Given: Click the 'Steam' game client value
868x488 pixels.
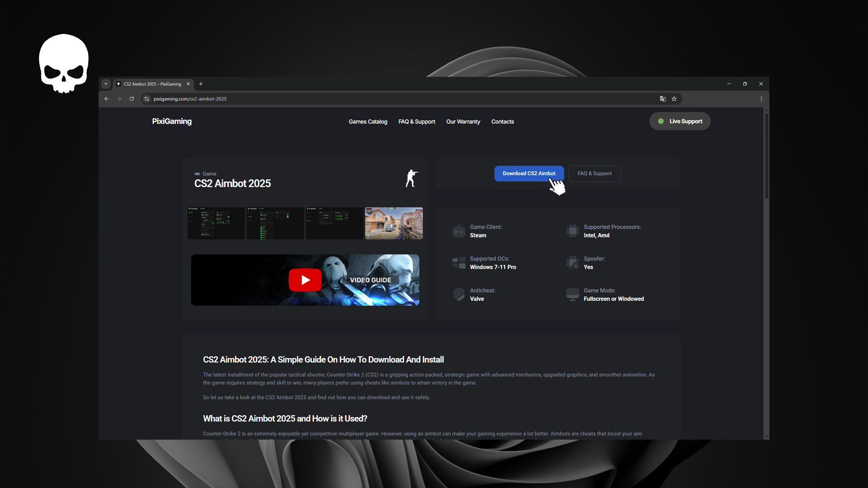Looking at the screenshot, I should coord(478,235).
